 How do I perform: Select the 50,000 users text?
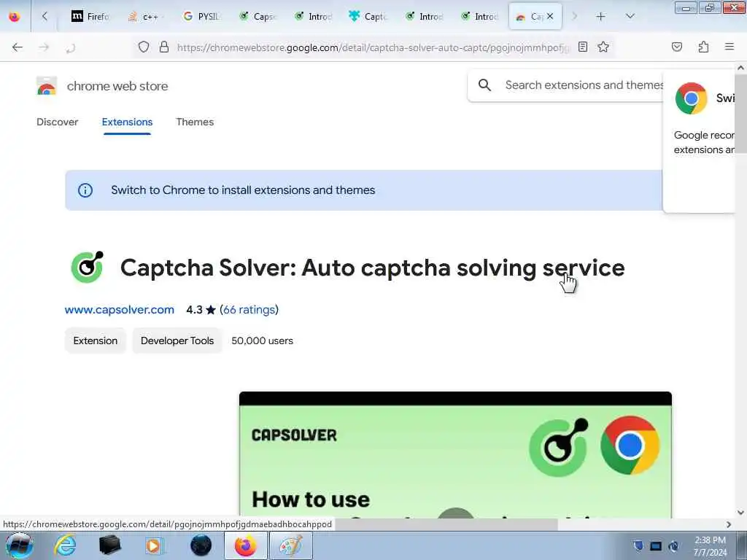(x=263, y=341)
